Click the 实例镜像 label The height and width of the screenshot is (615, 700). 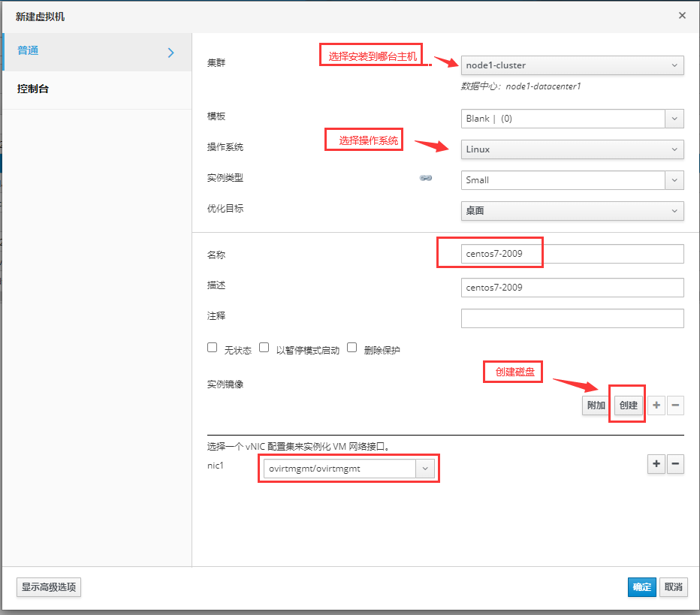pyautogui.click(x=225, y=384)
